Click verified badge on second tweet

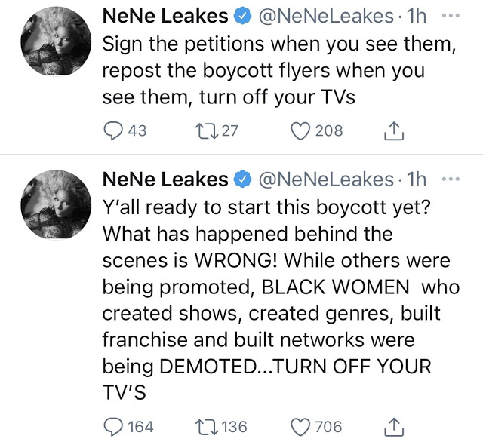242,180
